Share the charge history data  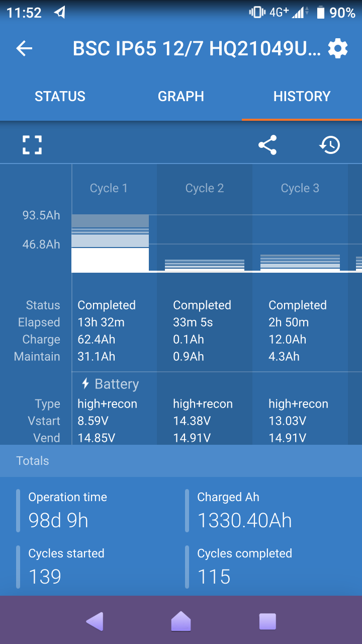(267, 145)
